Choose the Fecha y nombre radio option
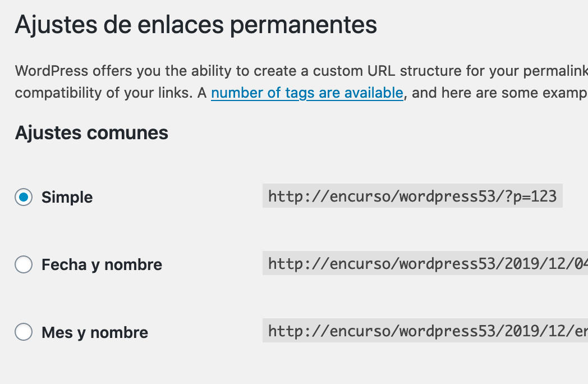Image resolution: width=588 pixels, height=384 pixels. click(24, 264)
